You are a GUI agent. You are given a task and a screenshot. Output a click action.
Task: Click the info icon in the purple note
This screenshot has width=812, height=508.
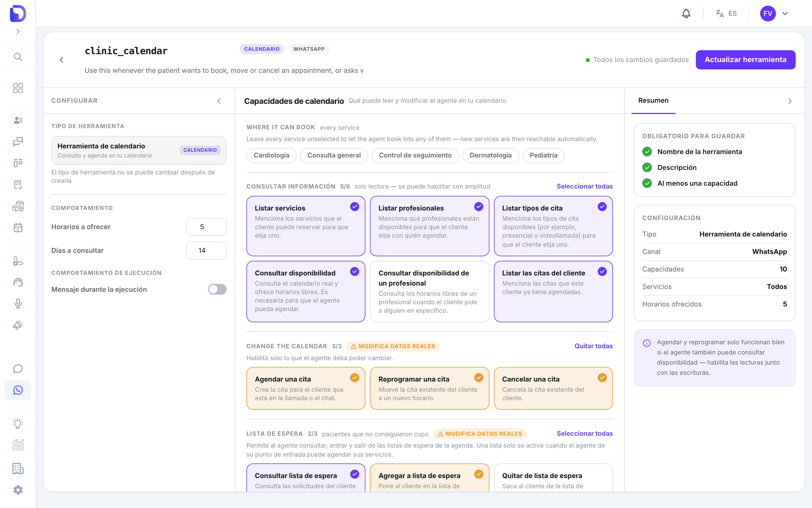[646, 343]
